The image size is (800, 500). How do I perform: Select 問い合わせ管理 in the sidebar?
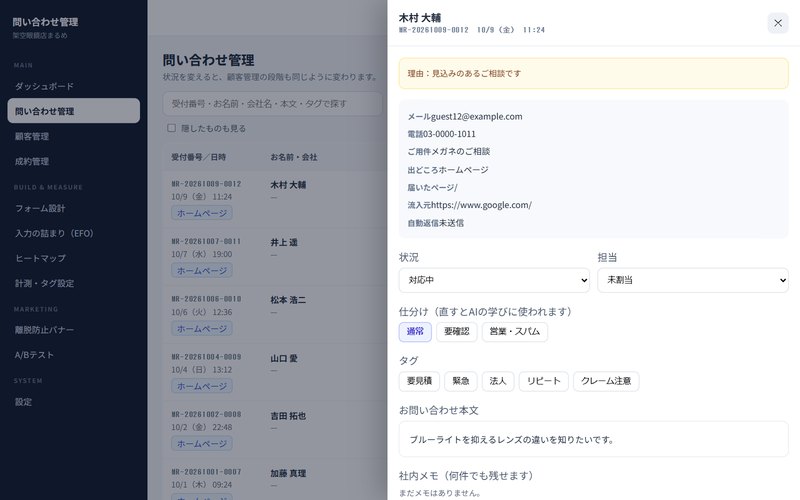[x=73, y=111]
